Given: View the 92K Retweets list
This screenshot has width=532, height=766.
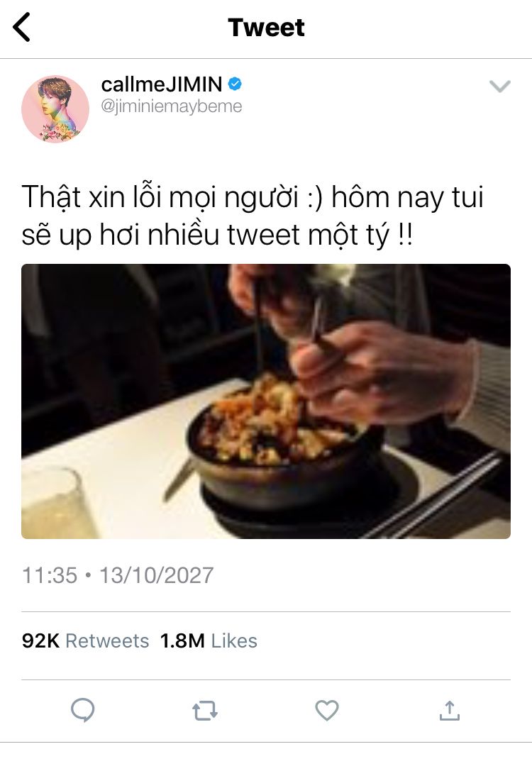Looking at the screenshot, I should point(86,640).
